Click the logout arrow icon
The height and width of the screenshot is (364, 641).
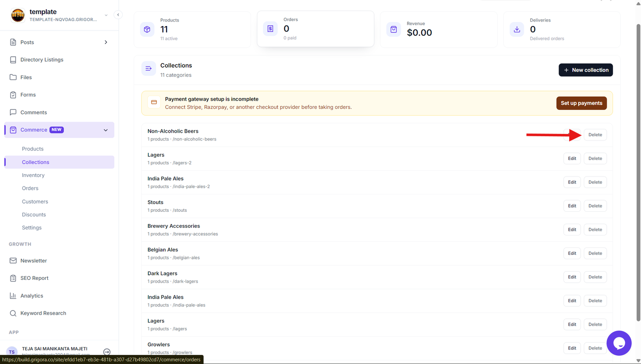click(x=107, y=352)
